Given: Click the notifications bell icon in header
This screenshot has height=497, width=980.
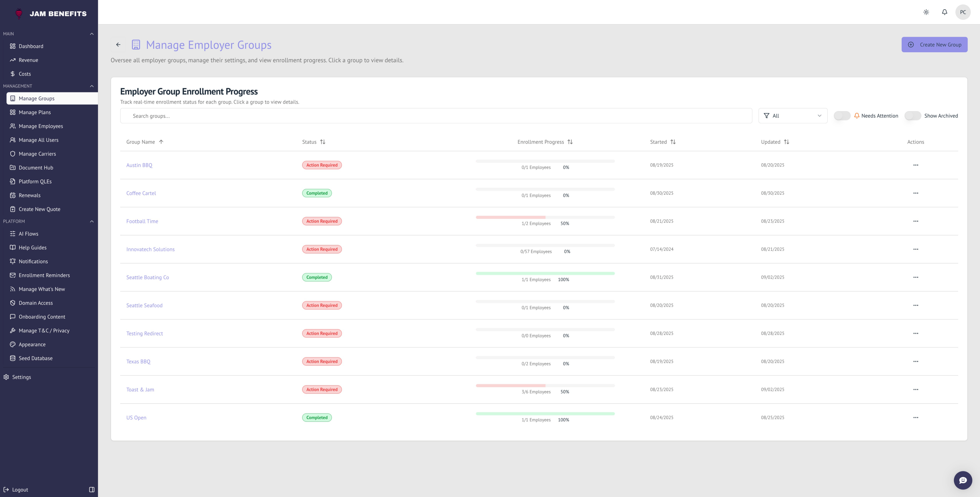Looking at the screenshot, I should pos(944,12).
